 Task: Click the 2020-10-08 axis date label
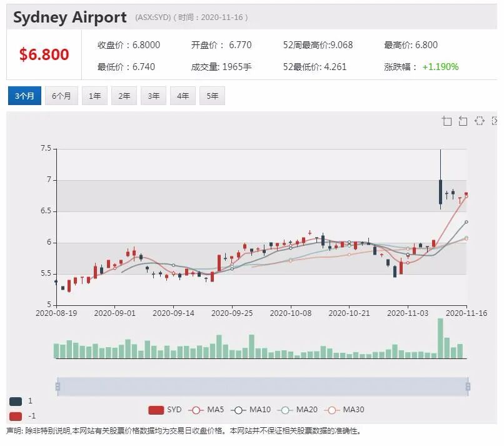[x=291, y=313]
